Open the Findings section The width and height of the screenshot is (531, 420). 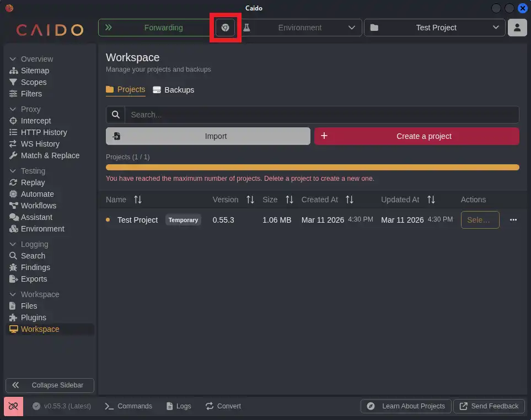(x=35, y=267)
